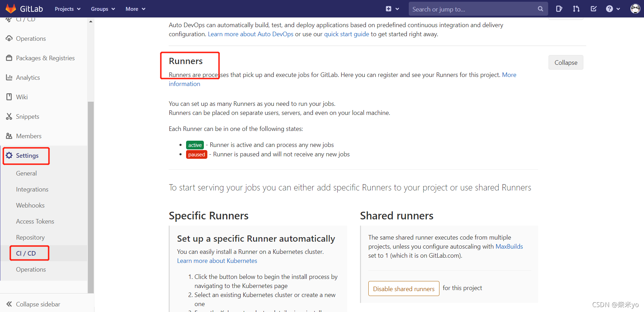The height and width of the screenshot is (312, 644).
Task: Open Snippets in sidebar
Action: [x=28, y=117]
